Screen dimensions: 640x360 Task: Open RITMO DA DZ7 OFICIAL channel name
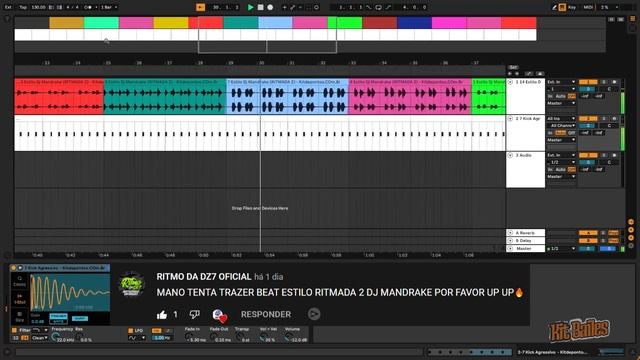coord(204,277)
